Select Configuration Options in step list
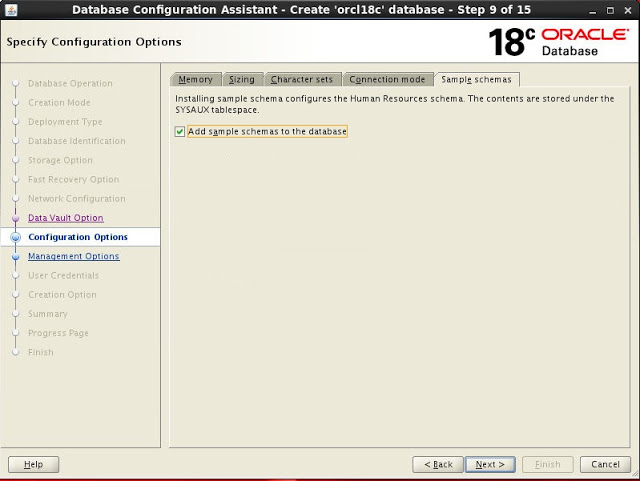The width and height of the screenshot is (640, 481). (x=78, y=237)
